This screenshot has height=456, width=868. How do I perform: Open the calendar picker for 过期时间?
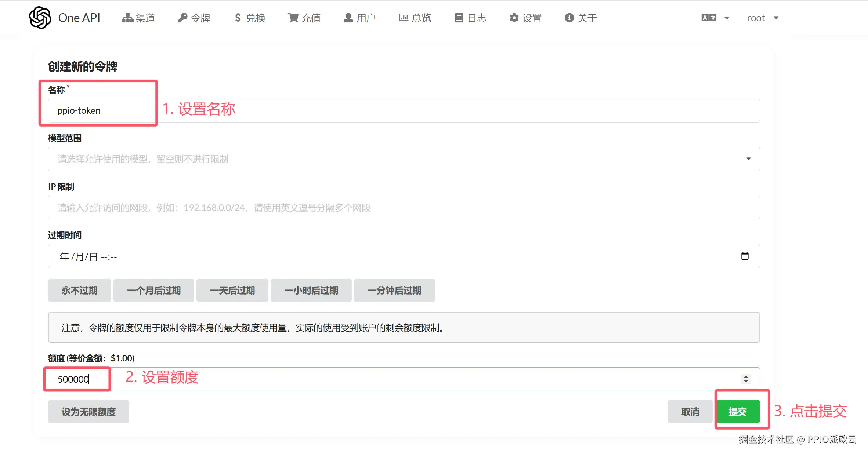pos(745,256)
